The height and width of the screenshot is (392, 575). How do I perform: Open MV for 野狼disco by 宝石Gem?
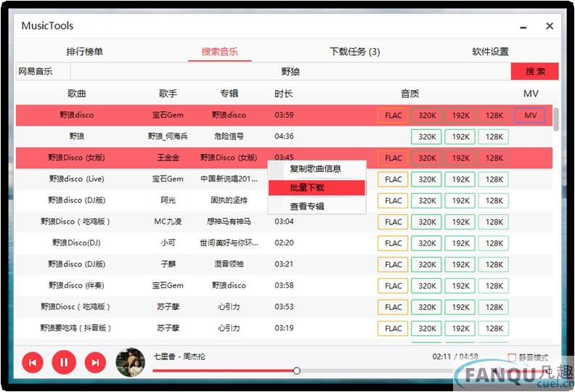coord(530,115)
